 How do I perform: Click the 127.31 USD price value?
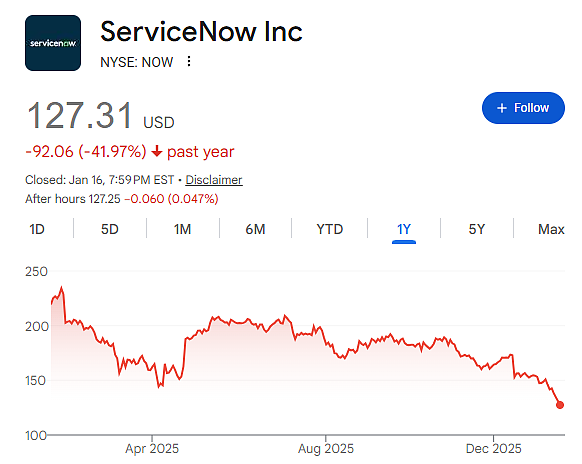click(100, 116)
